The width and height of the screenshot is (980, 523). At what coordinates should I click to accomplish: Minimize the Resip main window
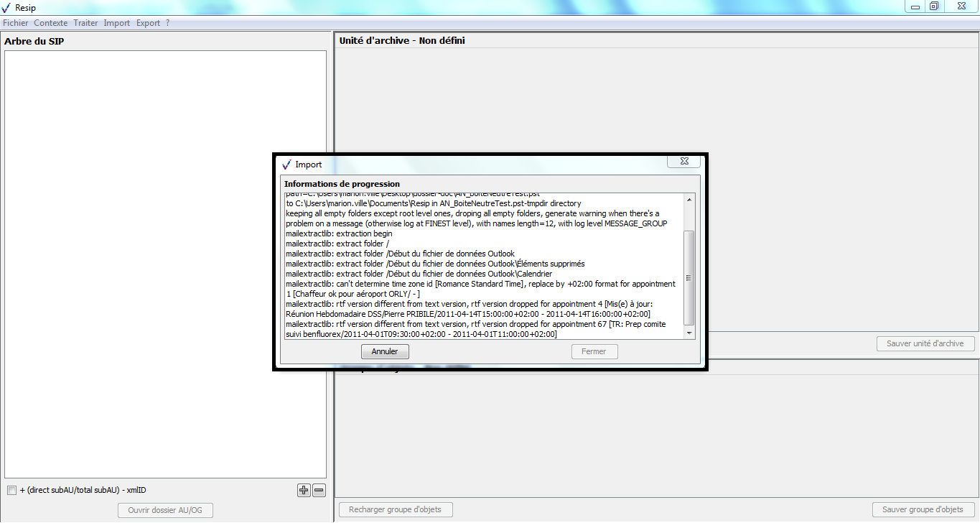[914, 6]
